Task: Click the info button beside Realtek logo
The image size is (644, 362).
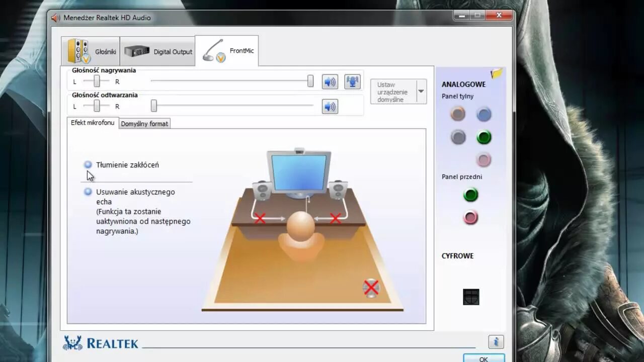Action: [x=496, y=342]
